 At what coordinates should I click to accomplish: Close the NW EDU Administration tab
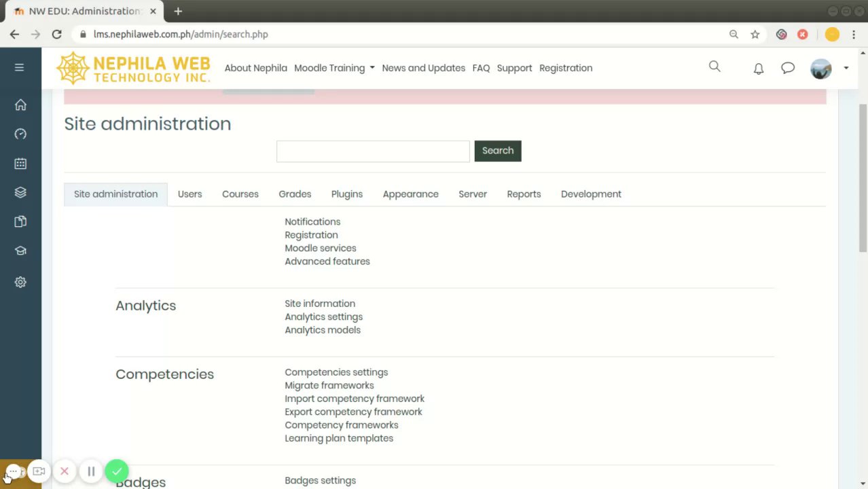(153, 11)
